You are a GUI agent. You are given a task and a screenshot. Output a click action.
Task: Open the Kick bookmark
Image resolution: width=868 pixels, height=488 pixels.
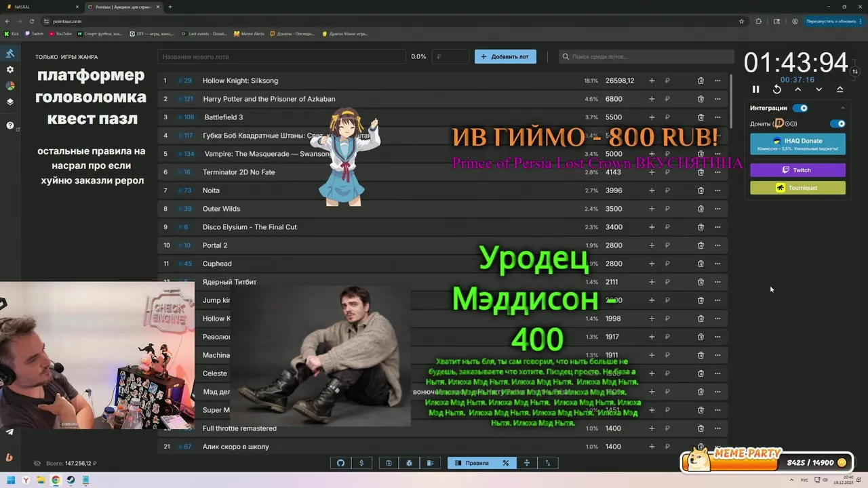click(12, 33)
